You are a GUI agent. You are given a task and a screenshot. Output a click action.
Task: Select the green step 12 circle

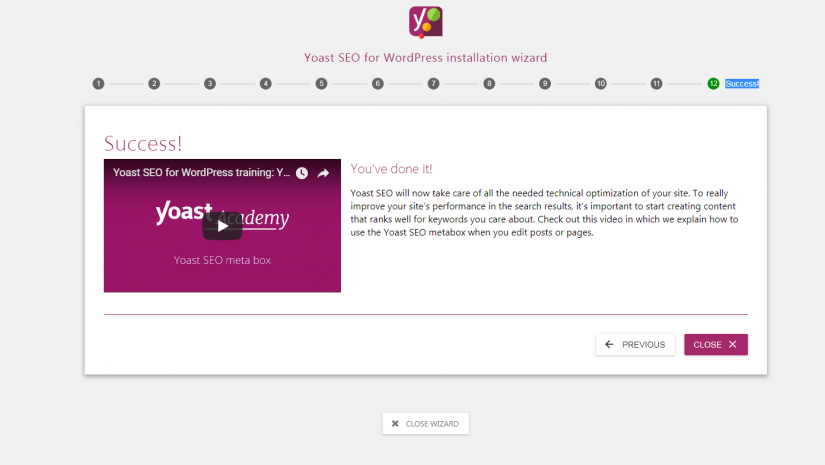(713, 84)
